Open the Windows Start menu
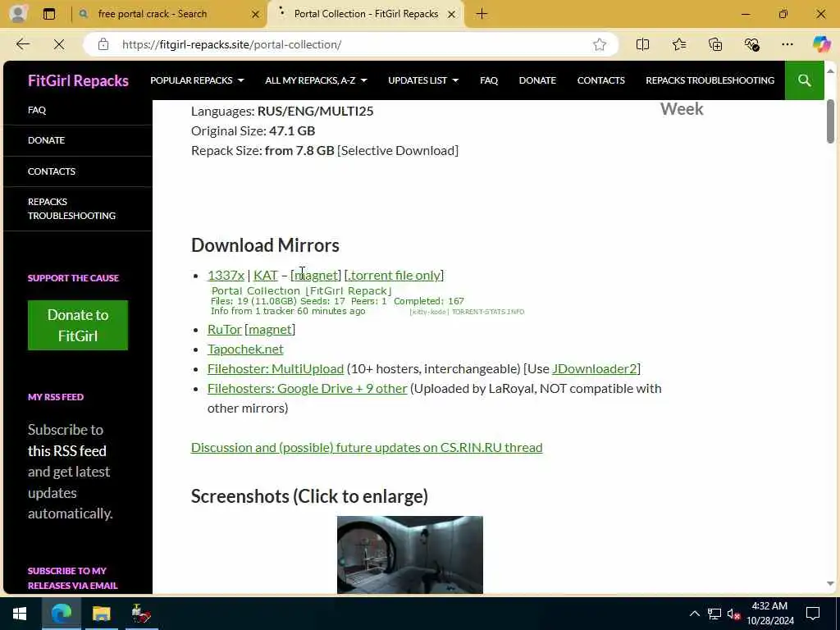840x630 pixels. coord(20,614)
